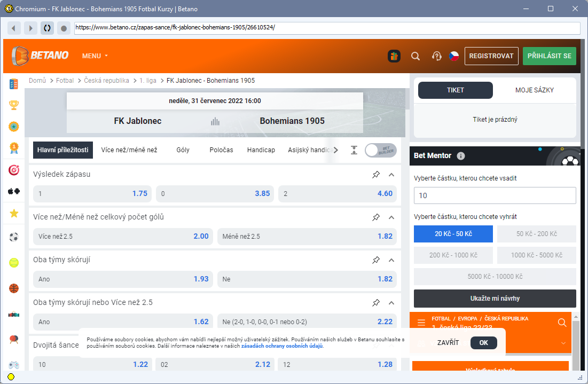The width and height of the screenshot is (588, 384).
Task: Open esports via the gamepad icon
Action: coord(14,364)
